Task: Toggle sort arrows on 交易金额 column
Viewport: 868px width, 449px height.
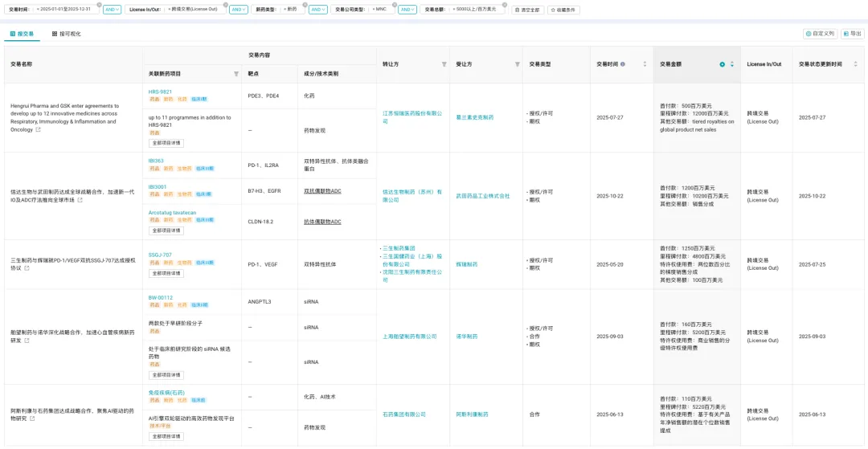Action: (731, 64)
